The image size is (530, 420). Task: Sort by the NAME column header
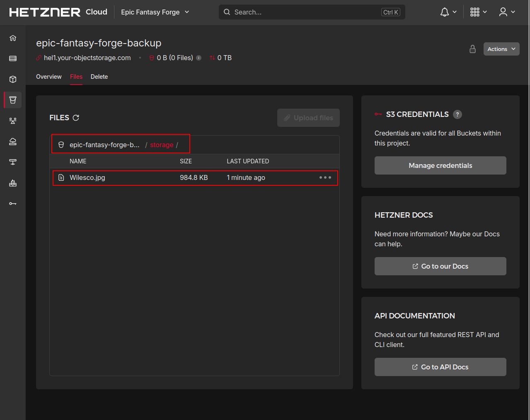coord(78,161)
